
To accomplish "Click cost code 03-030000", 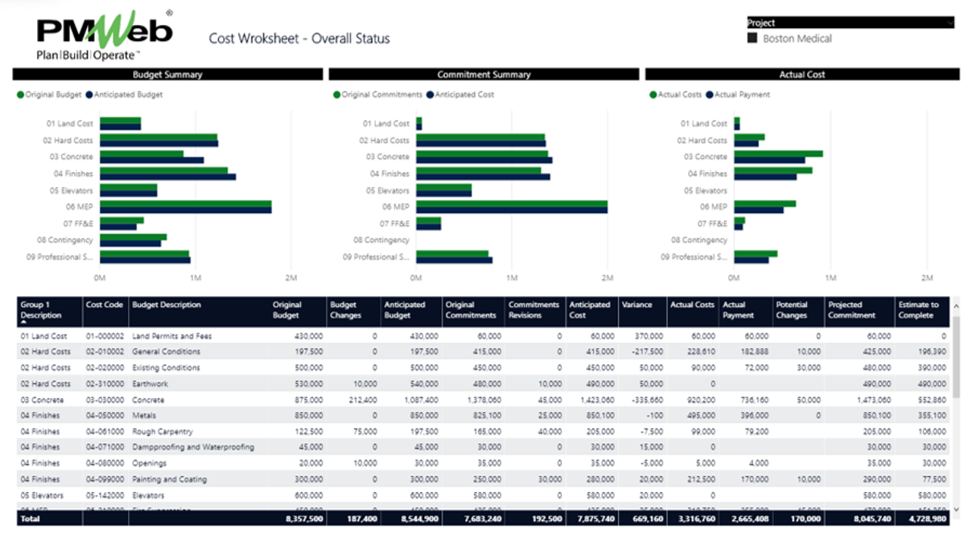I will tap(105, 400).
